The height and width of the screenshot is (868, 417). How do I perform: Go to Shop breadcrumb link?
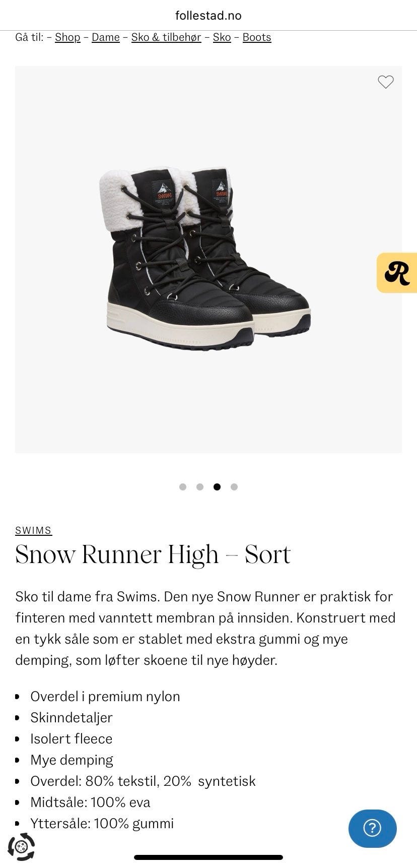[67, 37]
